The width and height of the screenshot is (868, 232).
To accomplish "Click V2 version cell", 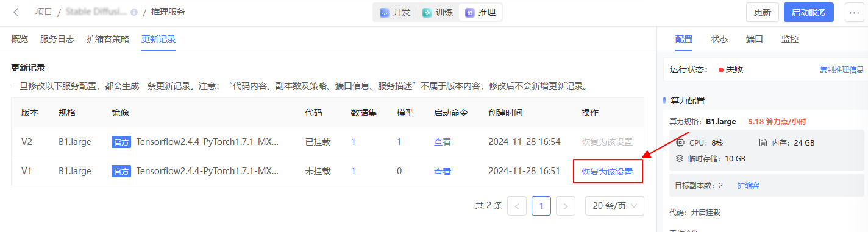I will click(x=27, y=142).
